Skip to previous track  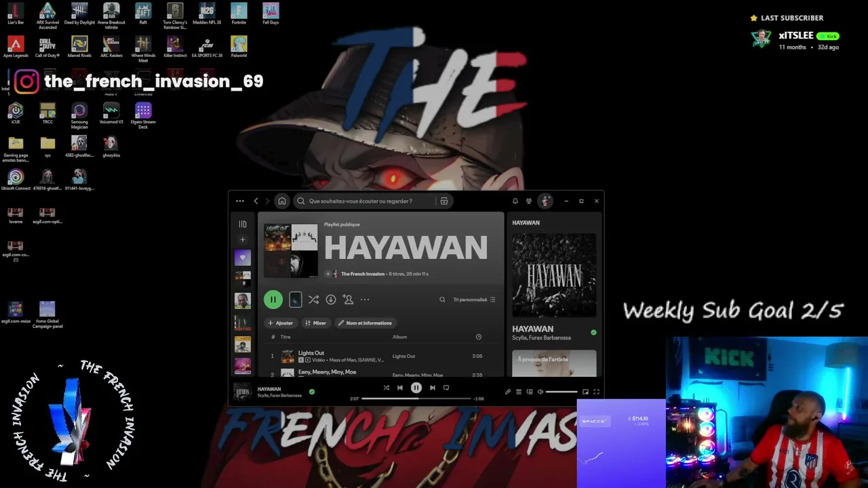click(x=400, y=388)
